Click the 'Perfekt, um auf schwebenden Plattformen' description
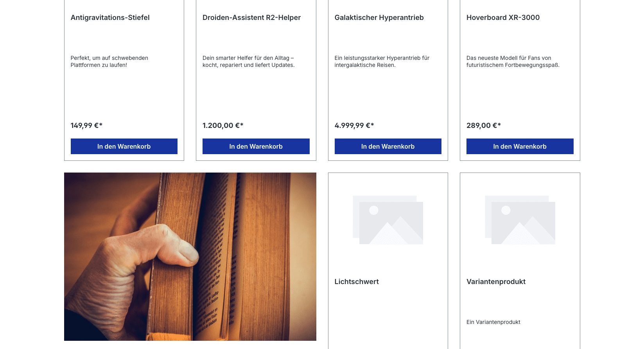Screen dimensions: 644x349 [x=109, y=61]
